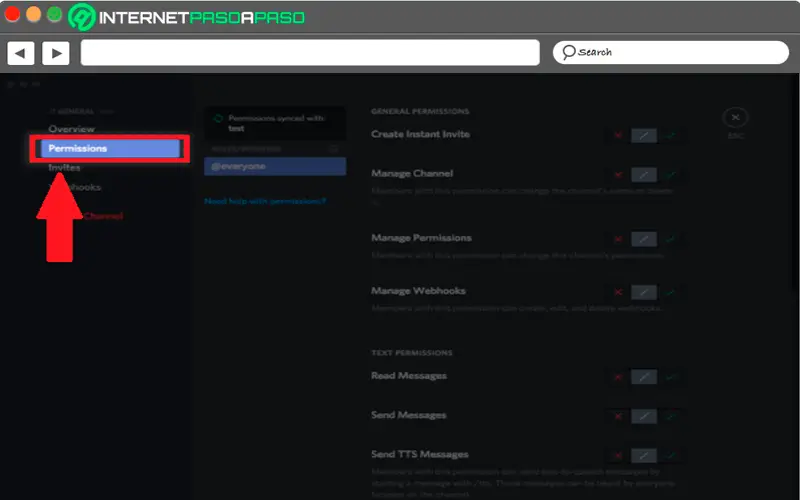Screen dimensions: 800x500
Task: Set Create Instant Invite to neutral slash
Action: pos(644,135)
